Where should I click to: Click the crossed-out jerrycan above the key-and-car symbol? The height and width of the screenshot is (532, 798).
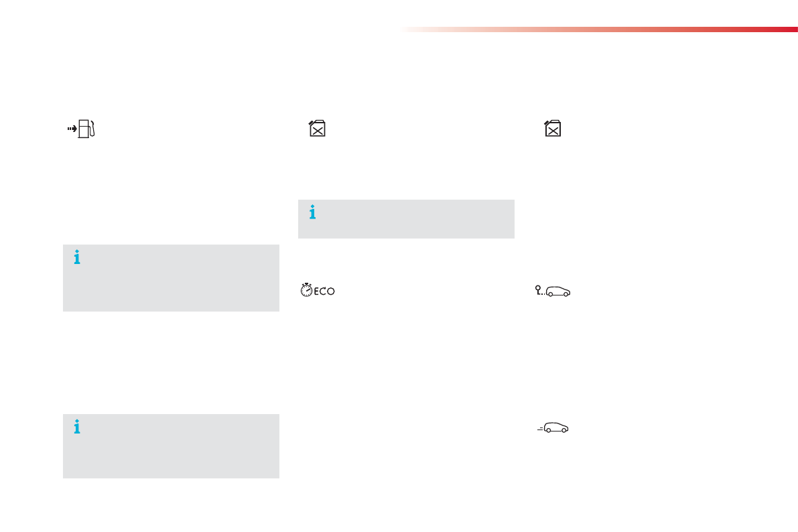[x=552, y=128]
